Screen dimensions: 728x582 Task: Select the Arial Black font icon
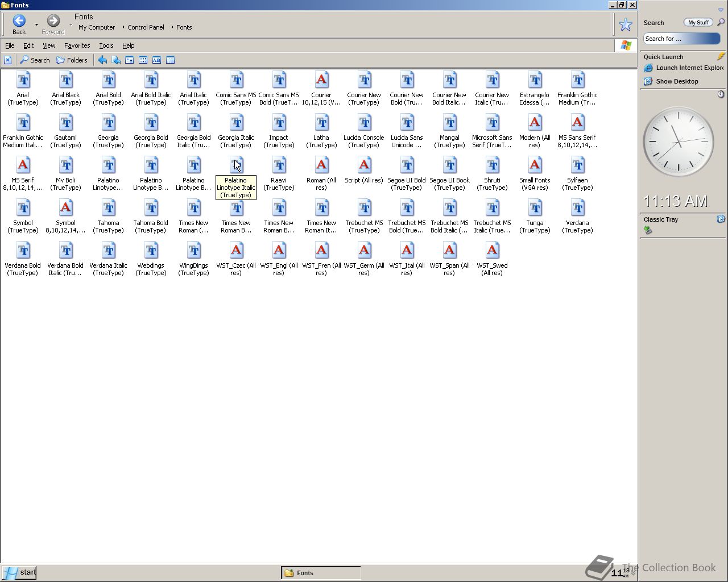click(x=65, y=81)
